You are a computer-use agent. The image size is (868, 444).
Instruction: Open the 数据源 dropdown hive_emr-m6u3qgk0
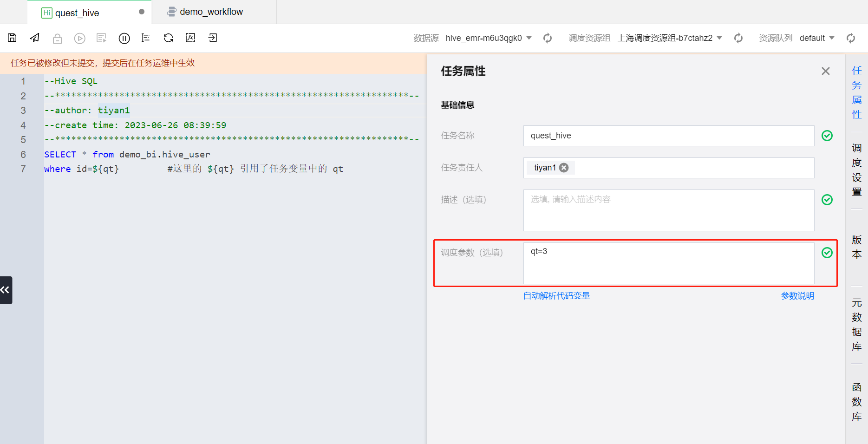pos(488,38)
